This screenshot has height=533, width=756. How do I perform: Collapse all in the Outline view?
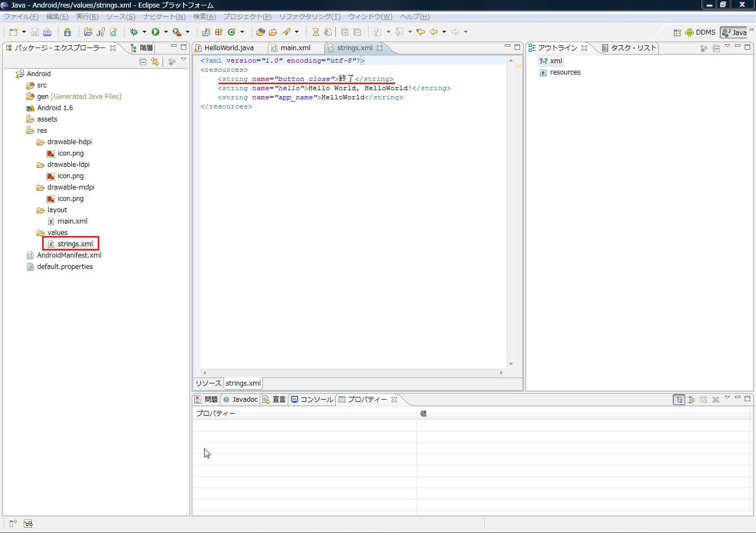click(x=716, y=48)
